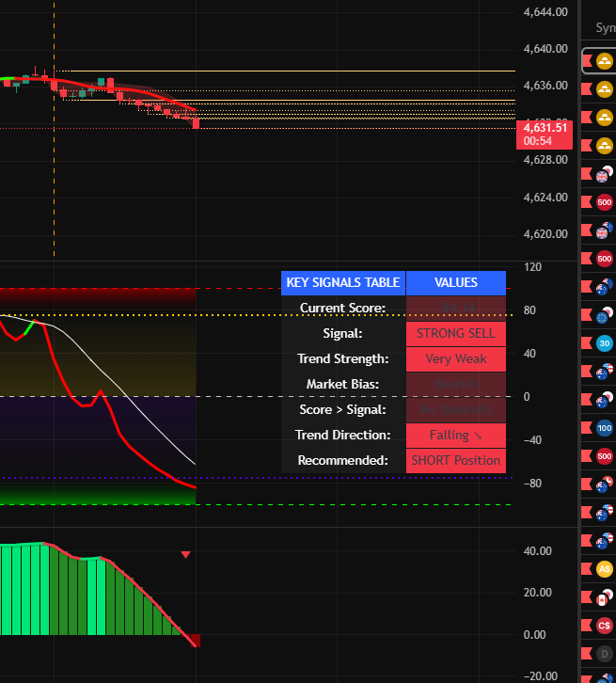This screenshot has height=683, width=616.
Task: Select the red "C$" currency symbol
Action: 605,625
